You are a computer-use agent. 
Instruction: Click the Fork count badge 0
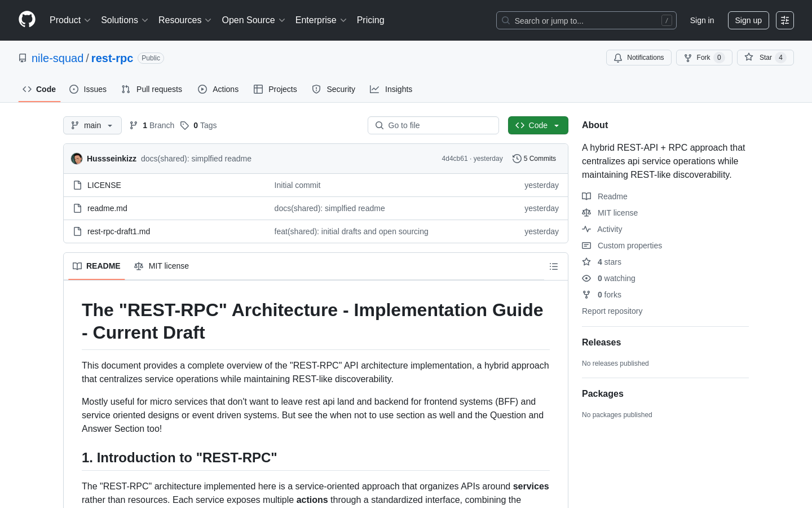coord(719,58)
